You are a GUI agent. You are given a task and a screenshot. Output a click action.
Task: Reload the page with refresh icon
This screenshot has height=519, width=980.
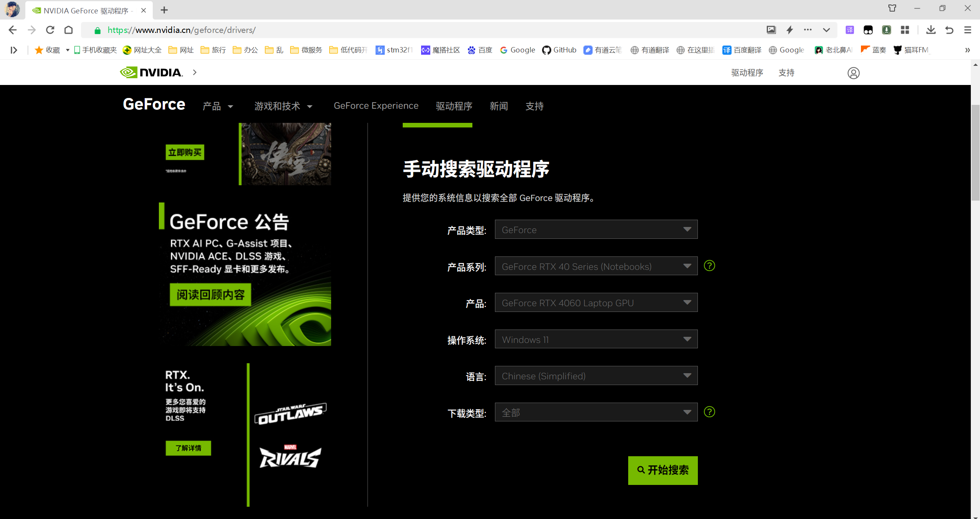(50, 30)
